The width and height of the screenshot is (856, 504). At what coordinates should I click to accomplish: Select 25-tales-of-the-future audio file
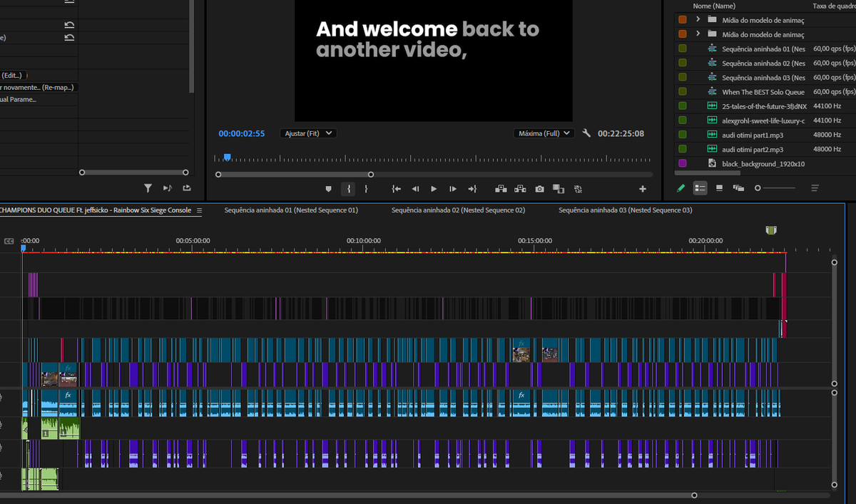[764, 106]
